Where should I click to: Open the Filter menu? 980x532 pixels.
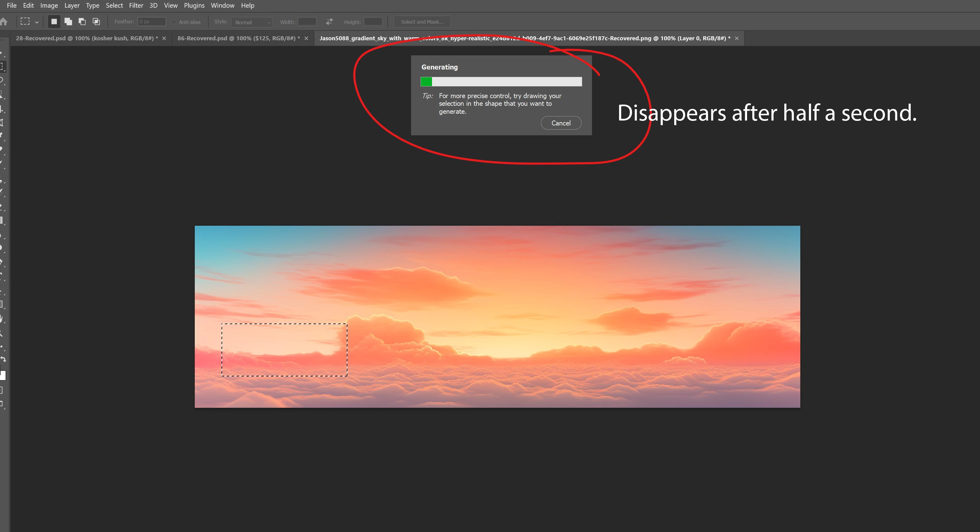[x=136, y=5]
